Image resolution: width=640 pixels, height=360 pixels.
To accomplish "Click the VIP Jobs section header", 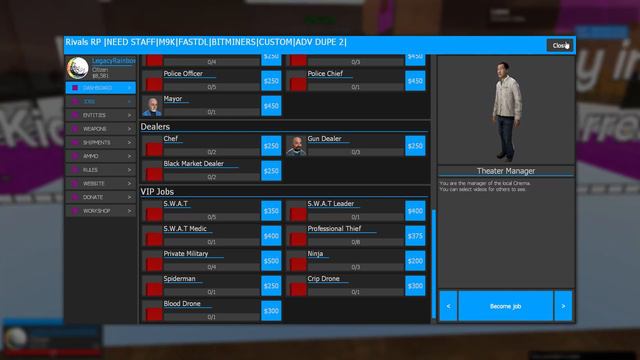I will point(157,191).
